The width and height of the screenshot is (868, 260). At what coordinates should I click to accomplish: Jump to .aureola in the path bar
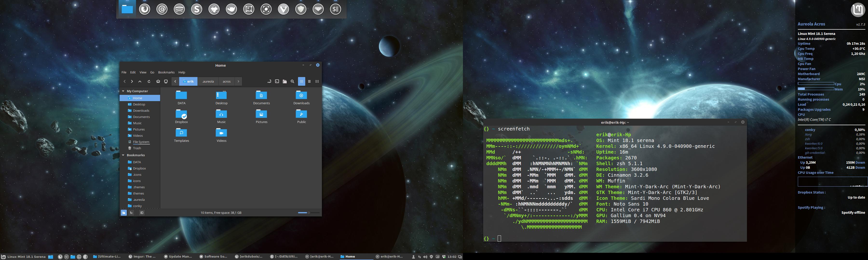pos(208,81)
